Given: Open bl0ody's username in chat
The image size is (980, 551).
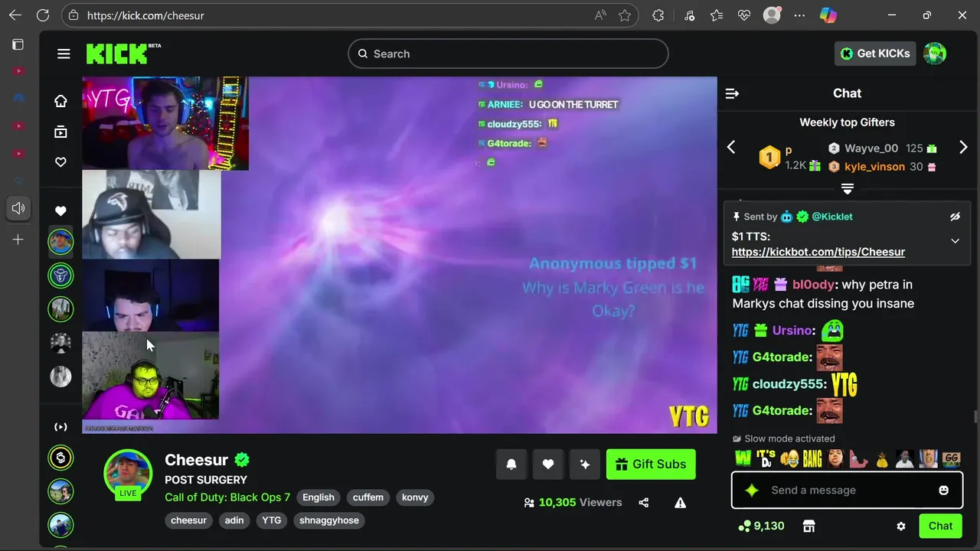Looking at the screenshot, I should click(813, 284).
